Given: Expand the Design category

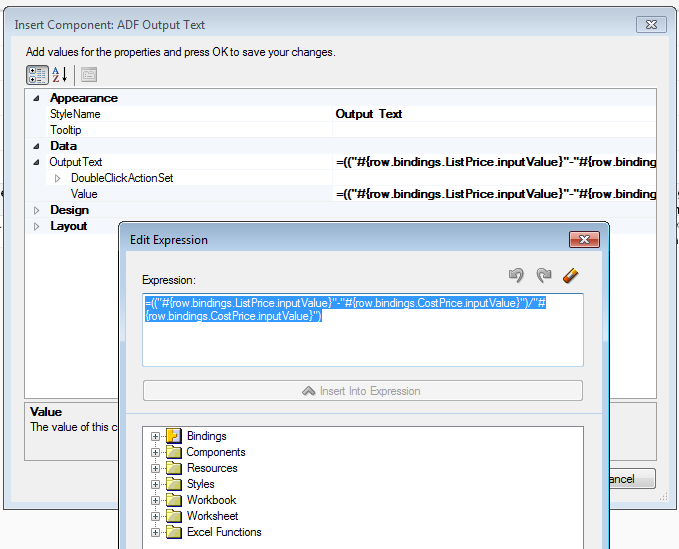Looking at the screenshot, I should coord(36,210).
